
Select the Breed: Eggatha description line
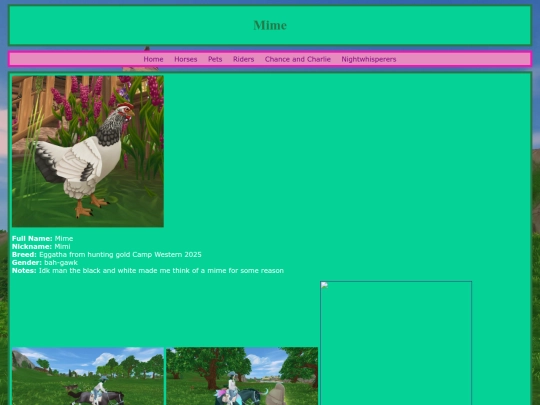click(x=107, y=255)
